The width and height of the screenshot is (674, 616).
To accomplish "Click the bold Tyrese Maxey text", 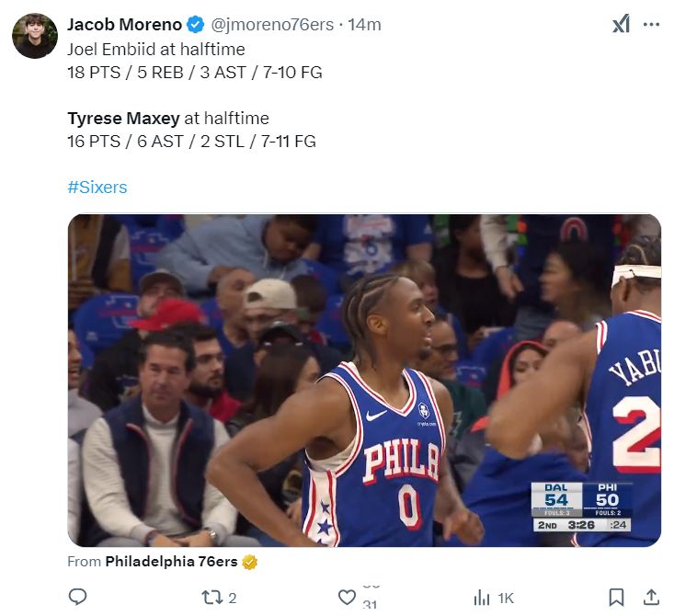I will [x=123, y=119].
